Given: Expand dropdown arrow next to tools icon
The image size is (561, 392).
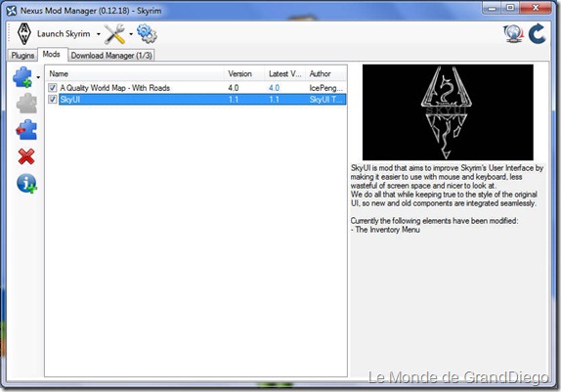Looking at the screenshot, I should click(x=131, y=34).
